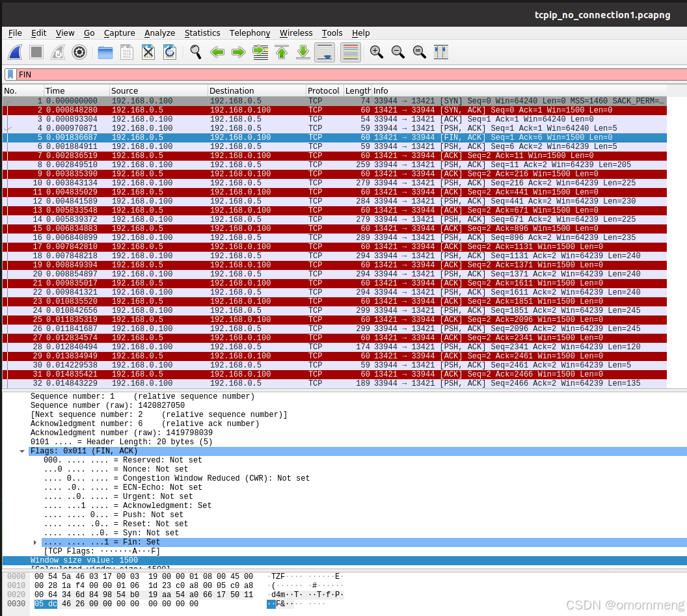Viewport: 687px width, 616px height.
Task: Select packet 2 SYN, ACK row
Action: 335,110
